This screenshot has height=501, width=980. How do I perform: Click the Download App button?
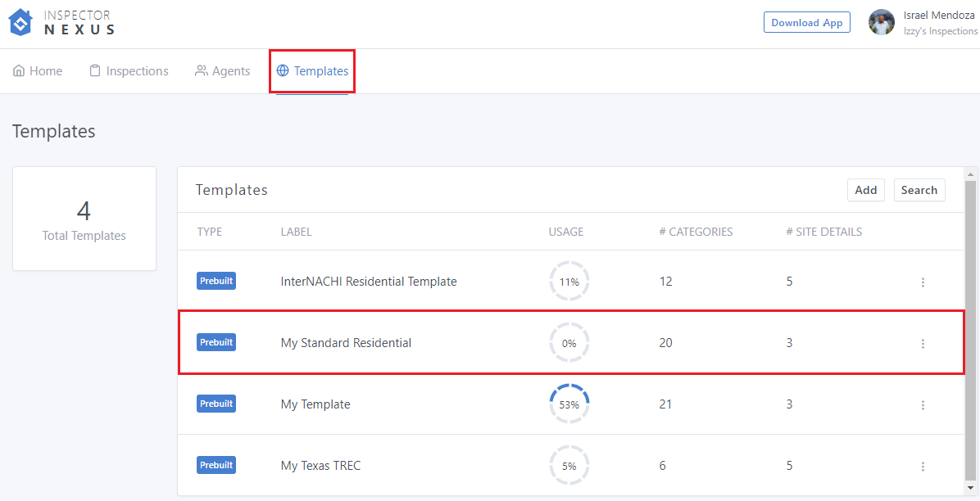point(806,22)
